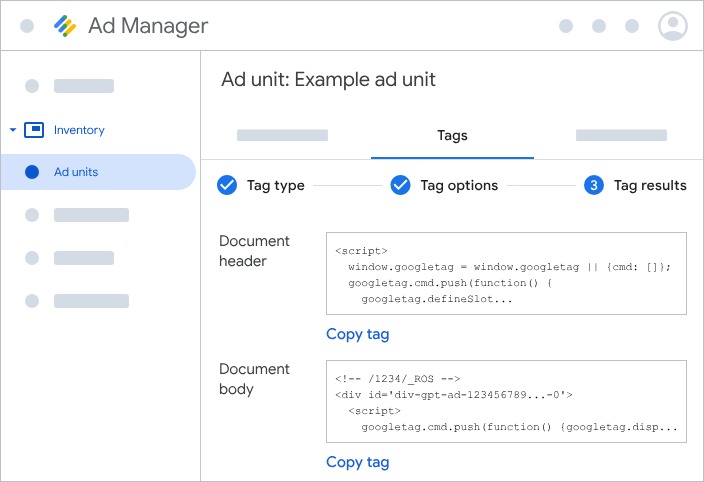
Task: Collapse the Inventory section arrow
Action: point(12,130)
